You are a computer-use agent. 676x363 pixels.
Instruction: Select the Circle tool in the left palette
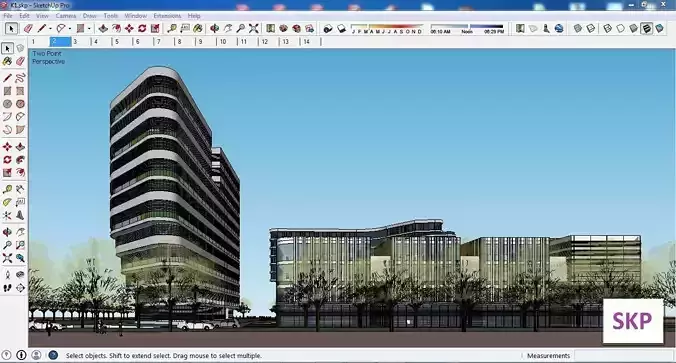(x=7, y=104)
